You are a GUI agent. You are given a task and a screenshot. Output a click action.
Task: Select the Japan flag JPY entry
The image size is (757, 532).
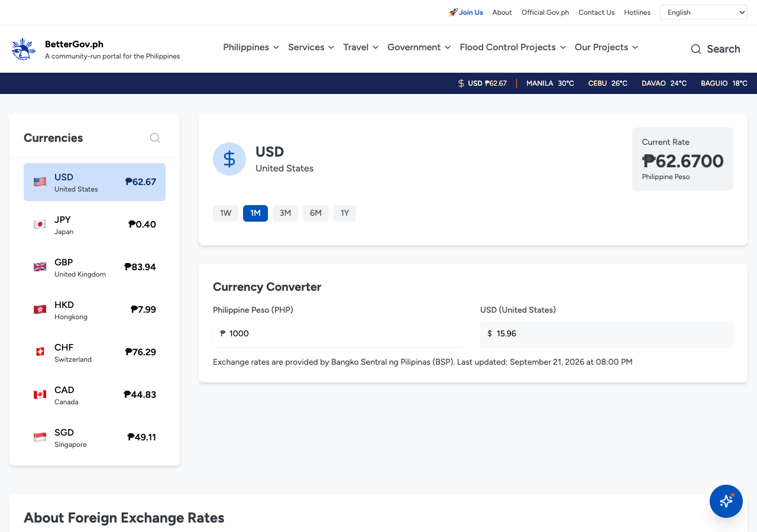pos(95,225)
